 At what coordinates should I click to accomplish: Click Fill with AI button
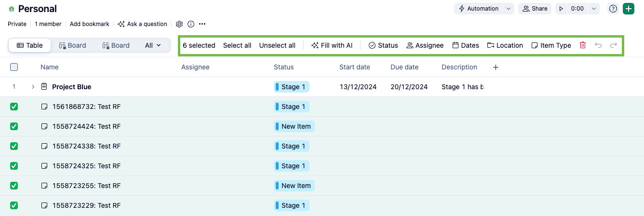(x=332, y=45)
